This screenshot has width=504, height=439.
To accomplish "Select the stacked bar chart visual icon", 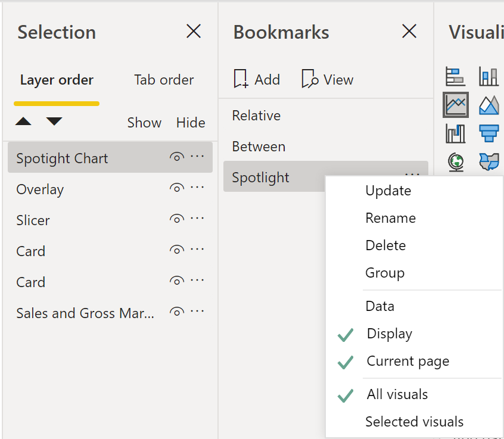I will pyautogui.click(x=456, y=76).
